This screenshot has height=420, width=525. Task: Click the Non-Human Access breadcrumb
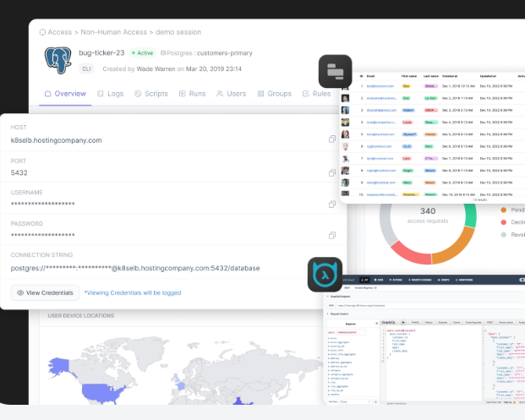[x=113, y=32]
